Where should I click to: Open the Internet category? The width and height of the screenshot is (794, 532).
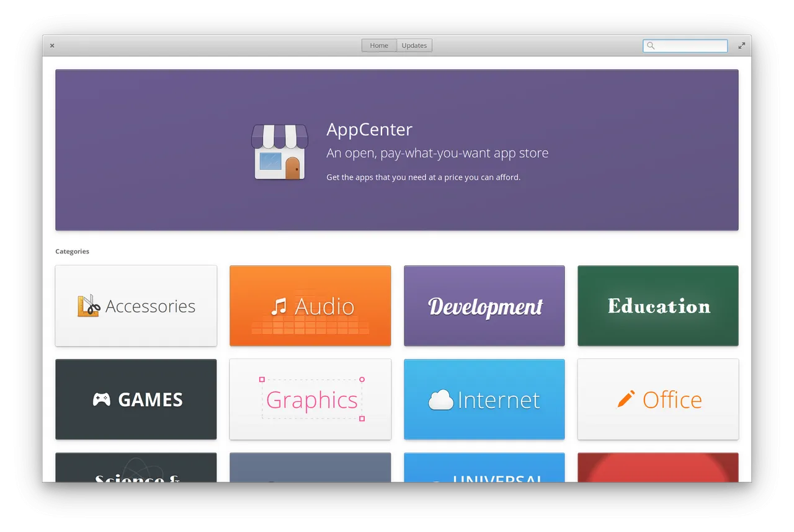click(x=484, y=399)
